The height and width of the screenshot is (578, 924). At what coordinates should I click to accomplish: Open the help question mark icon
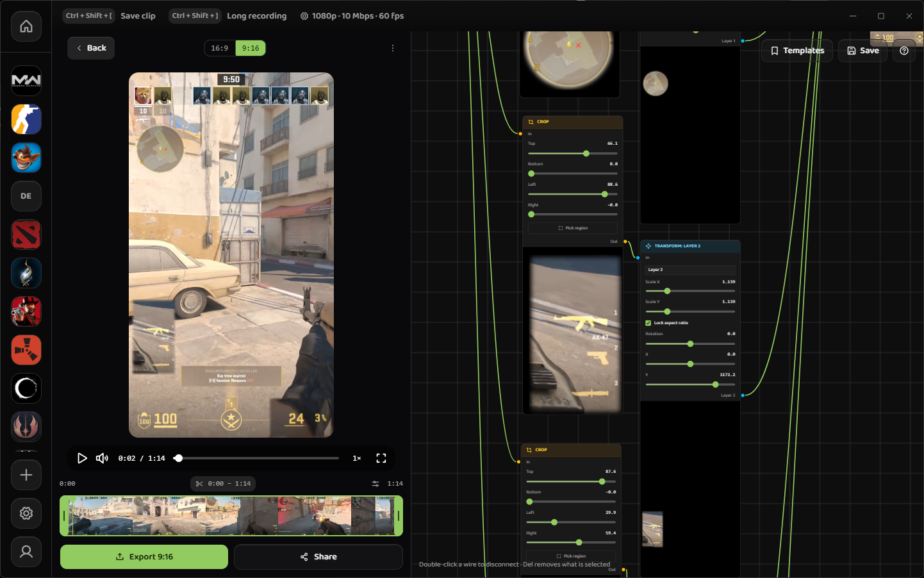point(904,51)
